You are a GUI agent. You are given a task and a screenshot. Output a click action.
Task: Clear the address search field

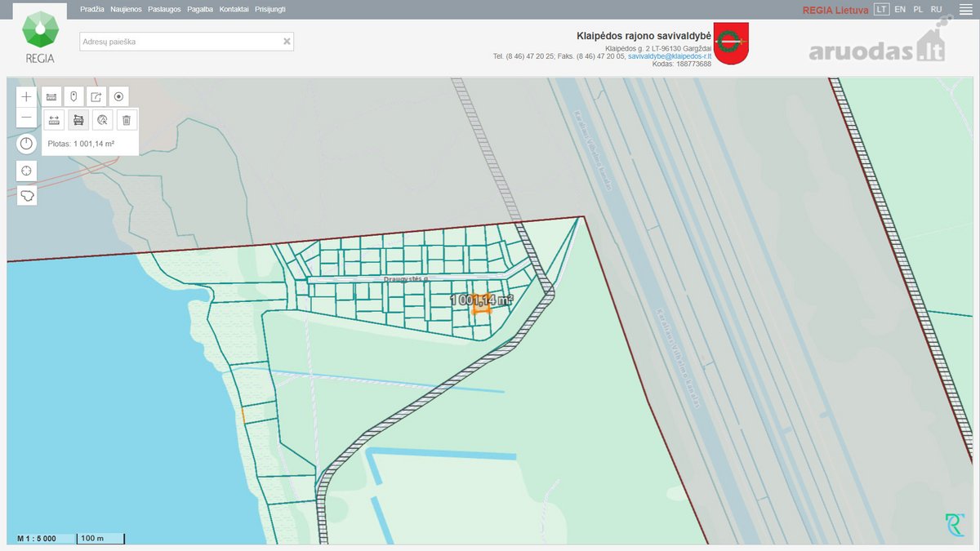click(x=287, y=42)
